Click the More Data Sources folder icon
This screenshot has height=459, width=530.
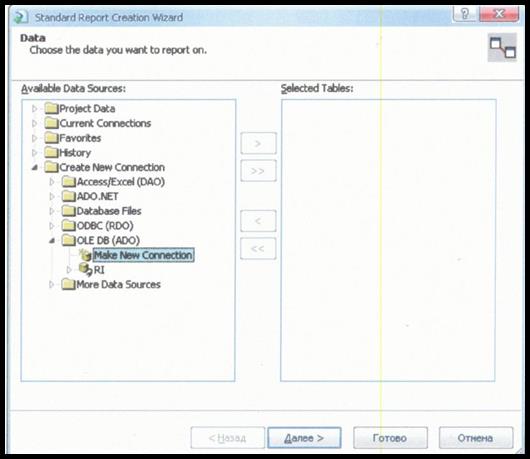[x=69, y=284]
